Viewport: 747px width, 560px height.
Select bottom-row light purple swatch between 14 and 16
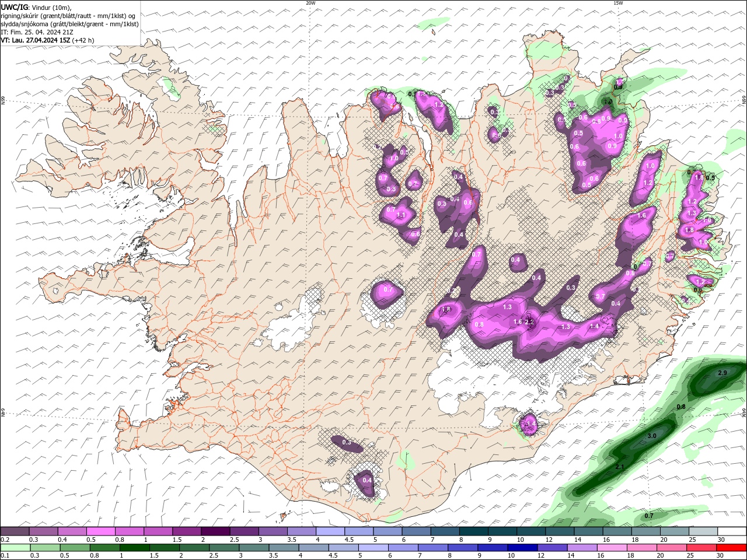pyautogui.click(x=581, y=547)
